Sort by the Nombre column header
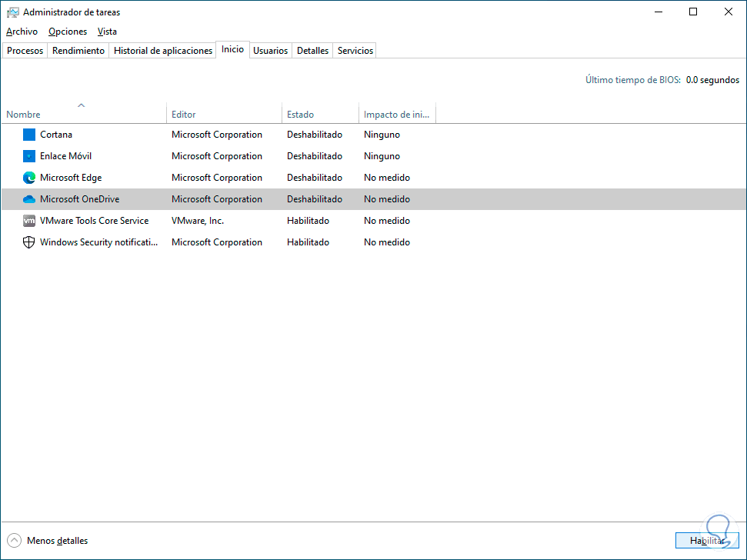The width and height of the screenshot is (747, 560). pyautogui.click(x=84, y=115)
